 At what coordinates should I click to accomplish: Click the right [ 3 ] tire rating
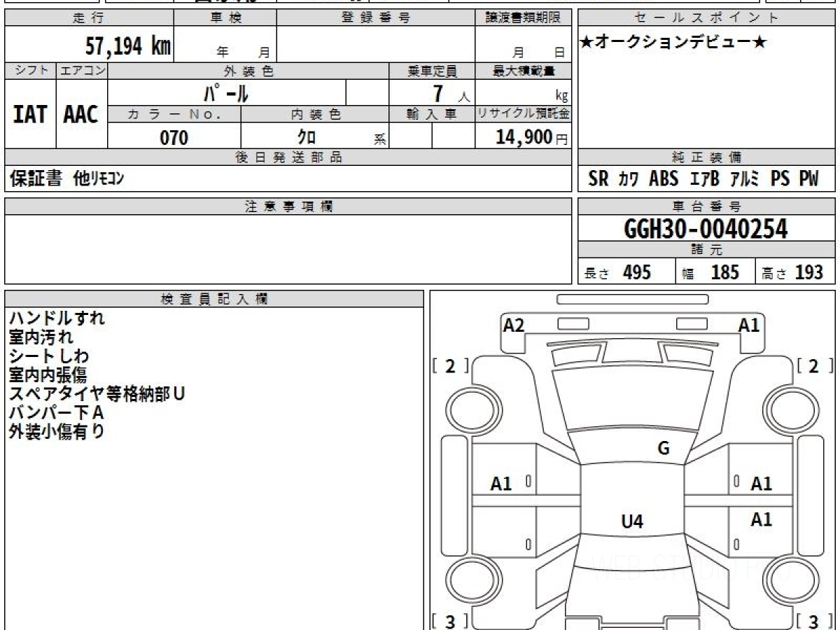815,621
